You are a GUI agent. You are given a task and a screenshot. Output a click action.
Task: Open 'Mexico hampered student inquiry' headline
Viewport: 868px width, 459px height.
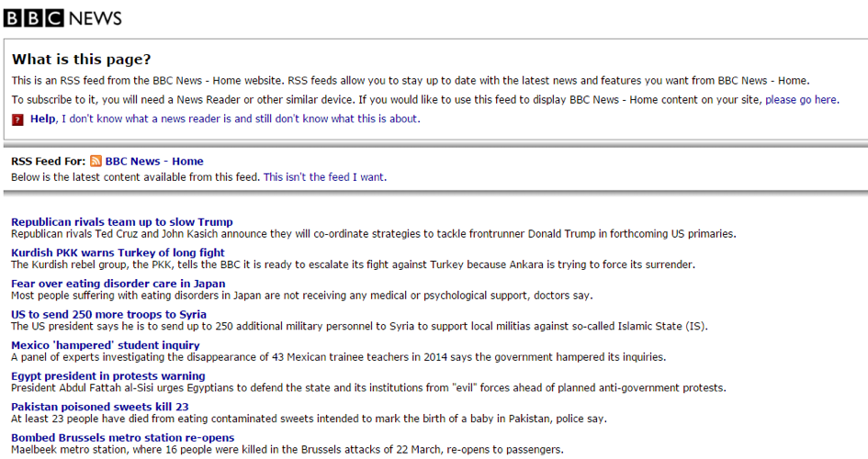(x=106, y=345)
